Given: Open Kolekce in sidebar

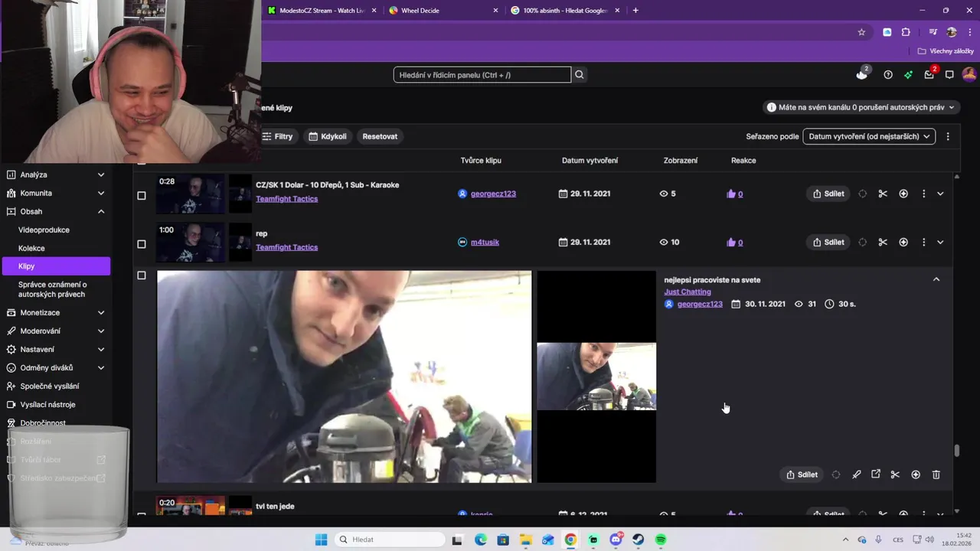Looking at the screenshot, I should pyautogui.click(x=31, y=248).
